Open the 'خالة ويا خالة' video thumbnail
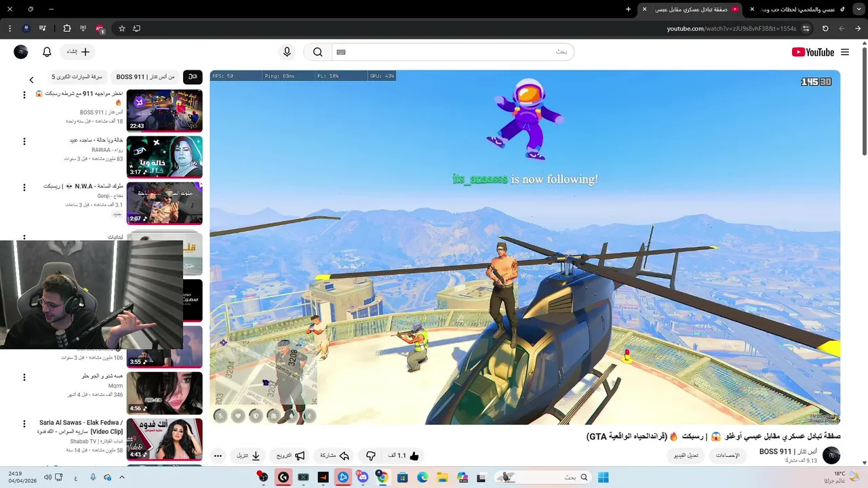This screenshot has width=868, height=488. click(x=164, y=157)
